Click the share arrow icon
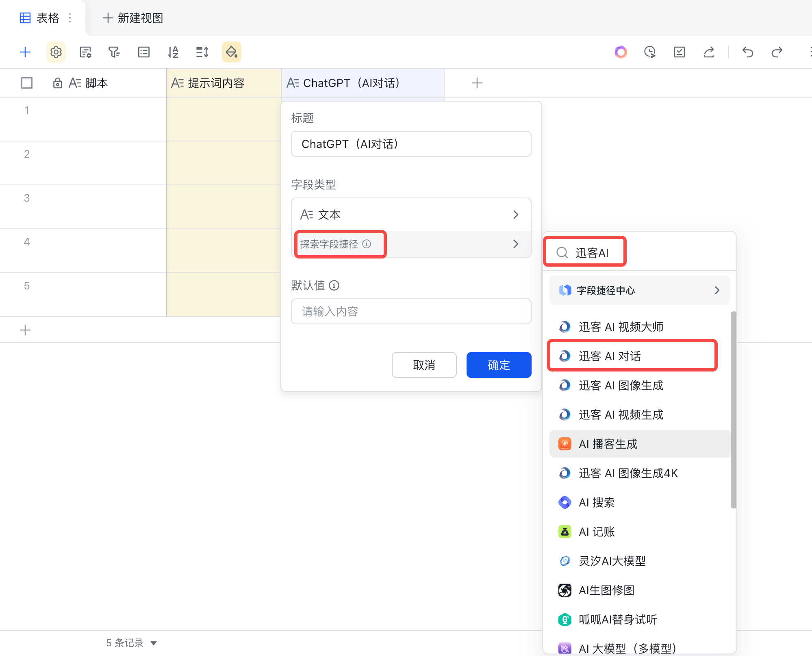This screenshot has width=812, height=656. [709, 52]
